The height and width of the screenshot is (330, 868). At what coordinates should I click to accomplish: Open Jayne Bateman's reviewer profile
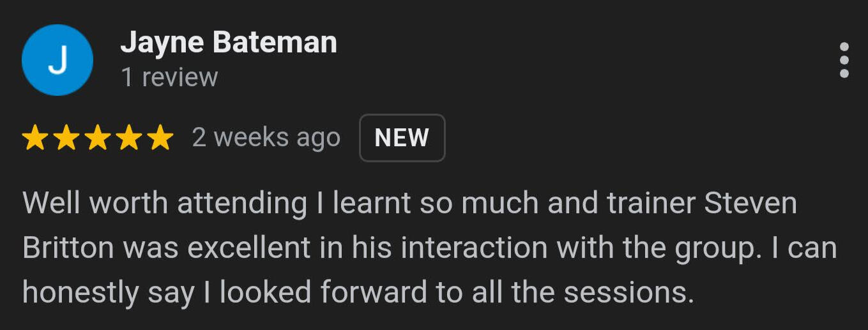click(x=229, y=43)
